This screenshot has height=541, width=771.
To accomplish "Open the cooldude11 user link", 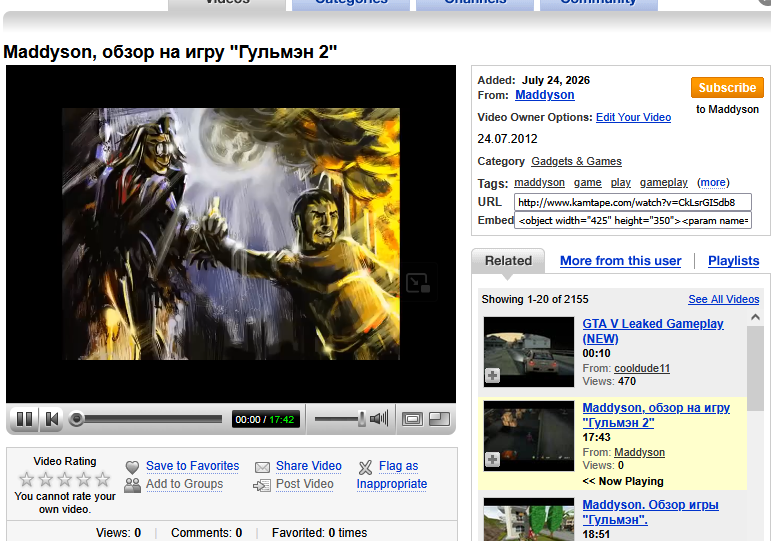I will 642,368.
